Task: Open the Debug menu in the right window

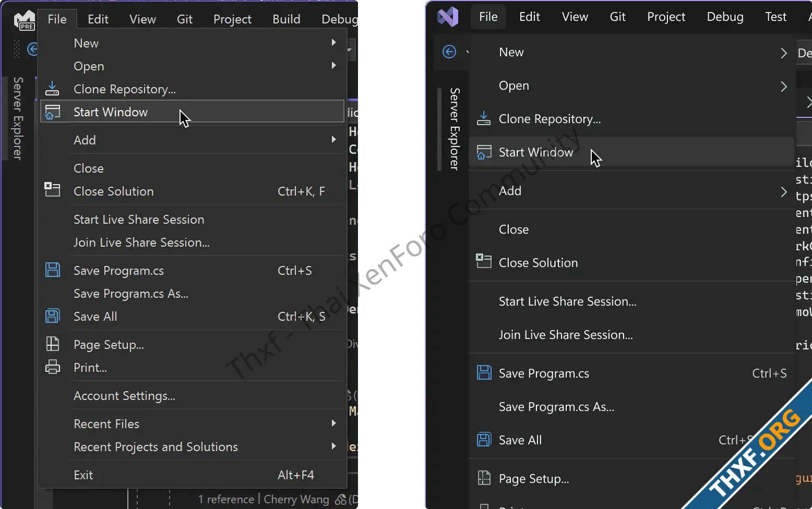Action: pyautogui.click(x=725, y=17)
